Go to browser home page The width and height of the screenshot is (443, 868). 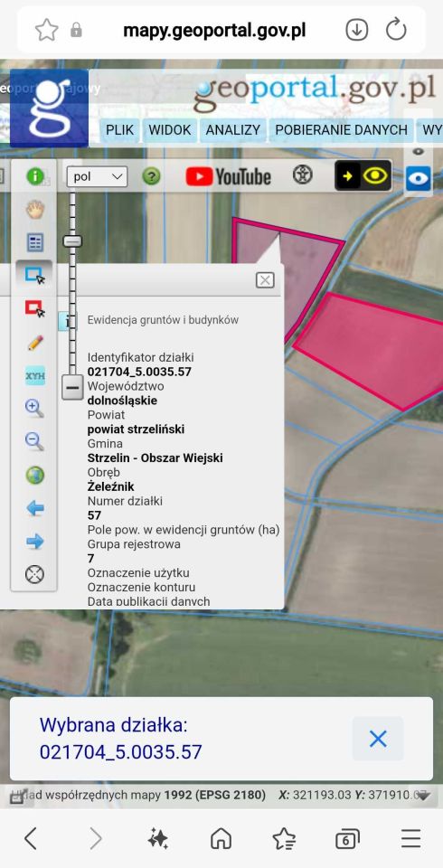(221, 839)
